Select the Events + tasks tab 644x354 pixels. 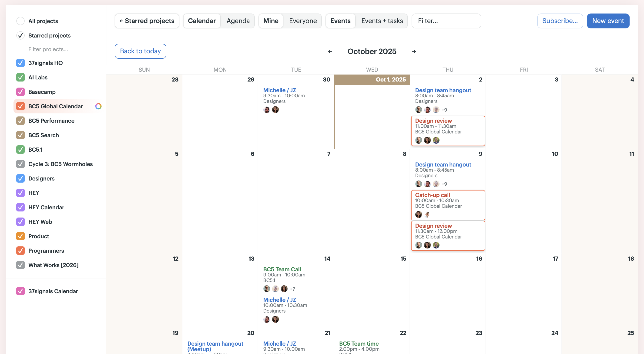(382, 21)
